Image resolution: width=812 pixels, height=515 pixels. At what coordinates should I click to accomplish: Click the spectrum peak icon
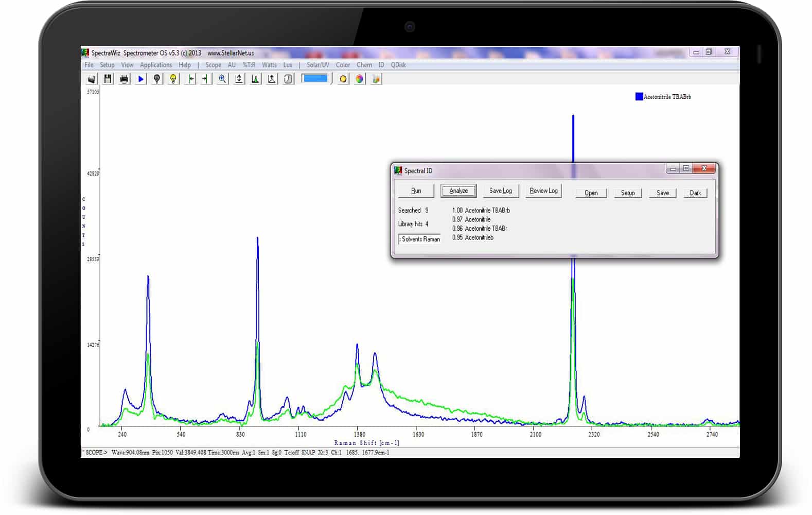click(255, 79)
